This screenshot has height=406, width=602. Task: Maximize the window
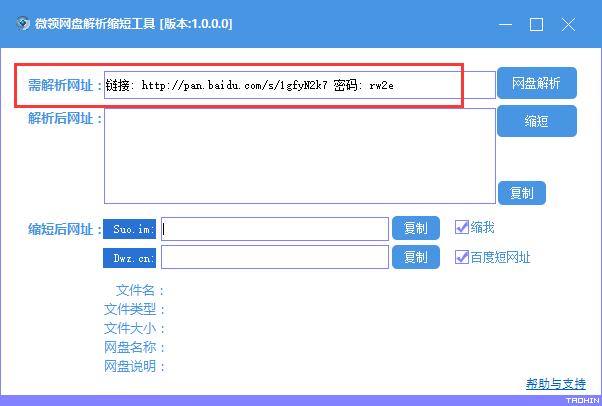tap(536, 25)
